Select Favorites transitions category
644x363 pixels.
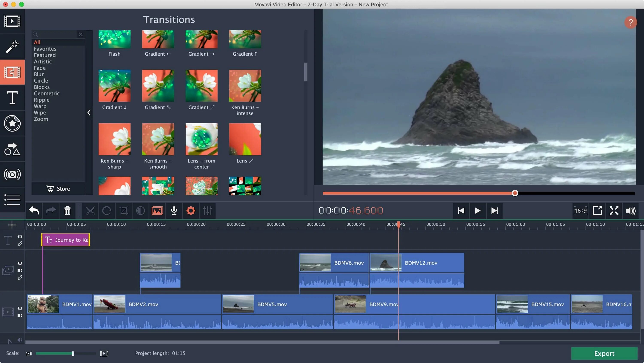(x=45, y=49)
